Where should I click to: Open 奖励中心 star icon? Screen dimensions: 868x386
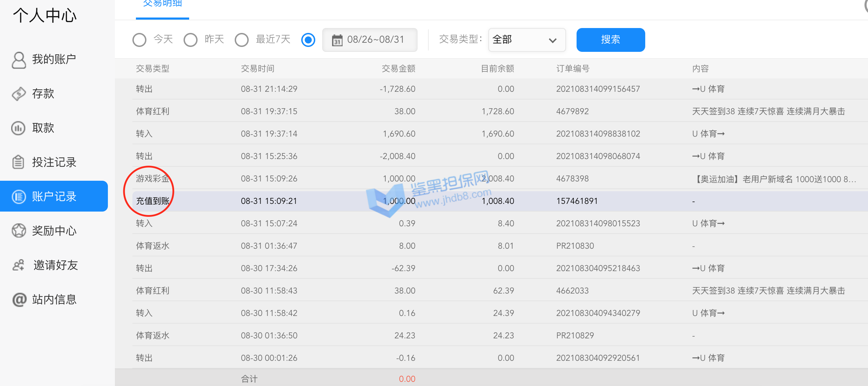(19, 231)
